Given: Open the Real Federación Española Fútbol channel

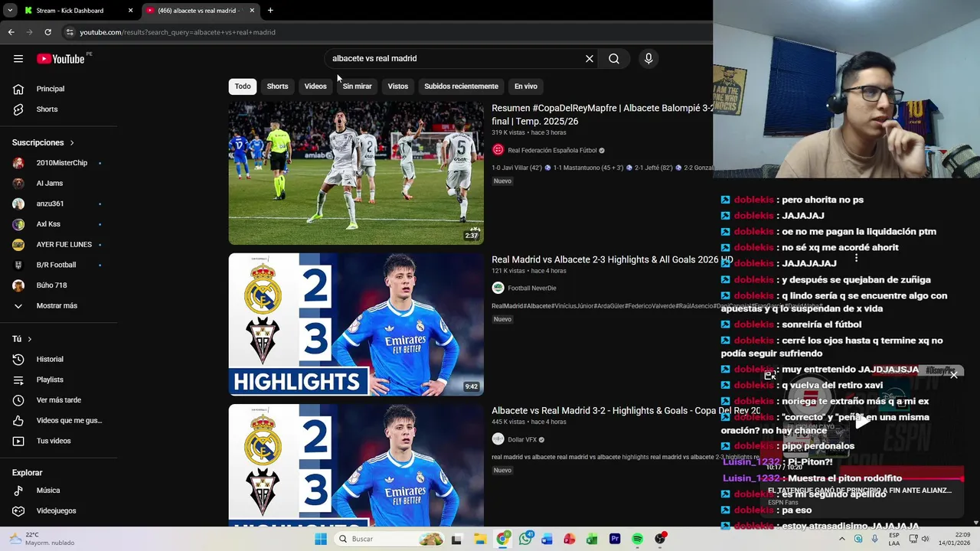Looking at the screenshot, I should click(x=552, y=151).
